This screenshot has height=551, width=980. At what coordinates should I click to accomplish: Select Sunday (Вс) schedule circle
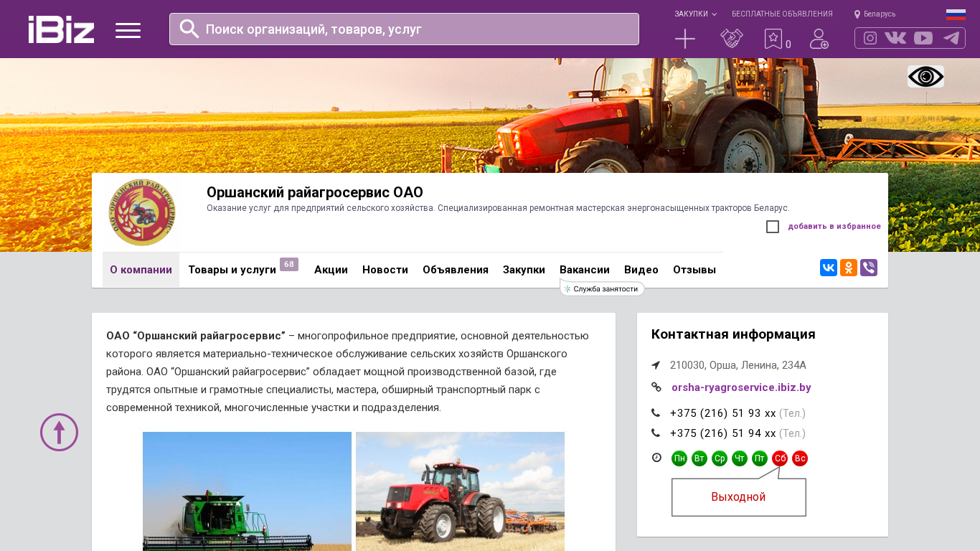point(800,458)
